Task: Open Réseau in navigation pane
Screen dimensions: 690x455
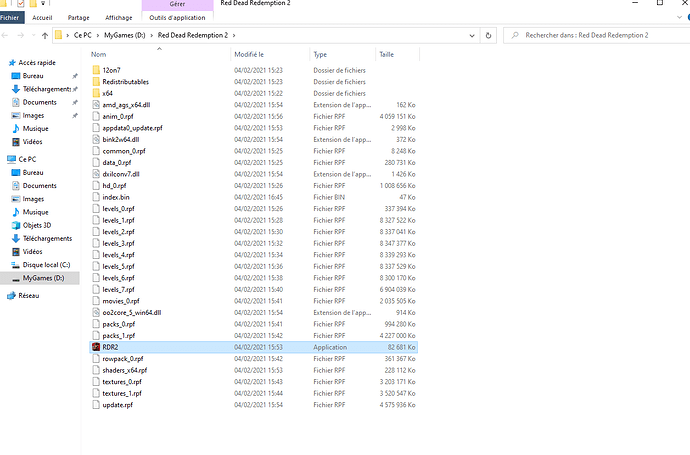Action: coord(29,296)
